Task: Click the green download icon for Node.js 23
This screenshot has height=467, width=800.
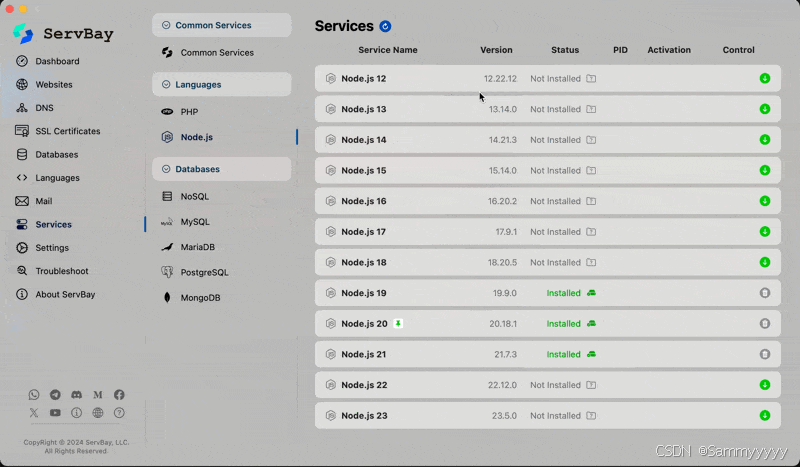Action: [x=764, y=415]
